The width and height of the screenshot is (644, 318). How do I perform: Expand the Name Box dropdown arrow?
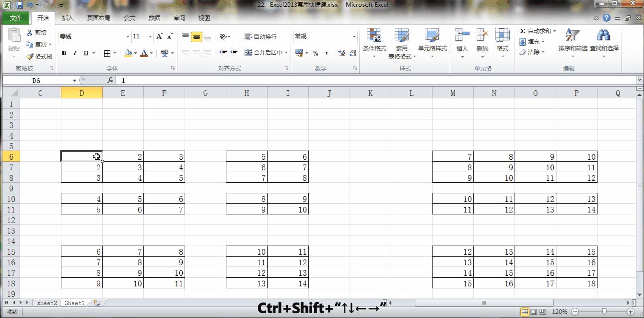coord(74,81)
